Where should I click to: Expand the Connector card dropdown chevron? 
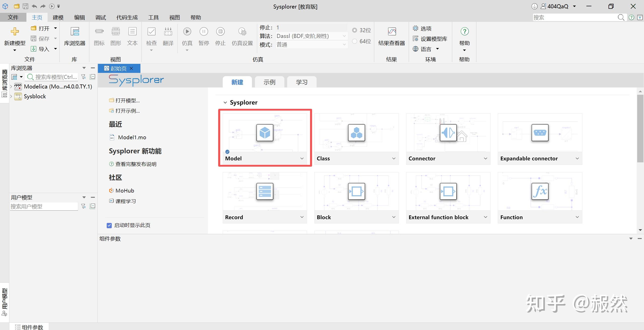[485, 159]
